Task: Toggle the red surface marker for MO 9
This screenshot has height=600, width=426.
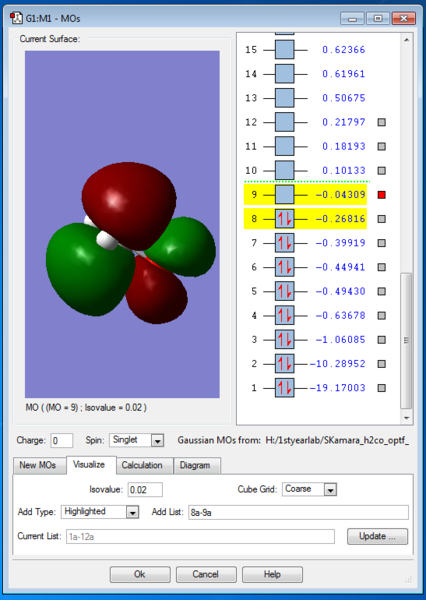Action: (x=382, y=195)
